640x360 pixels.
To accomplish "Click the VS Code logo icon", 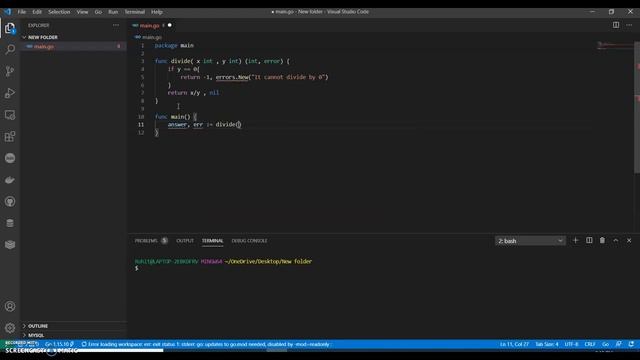I will click(x=7, y=12).
